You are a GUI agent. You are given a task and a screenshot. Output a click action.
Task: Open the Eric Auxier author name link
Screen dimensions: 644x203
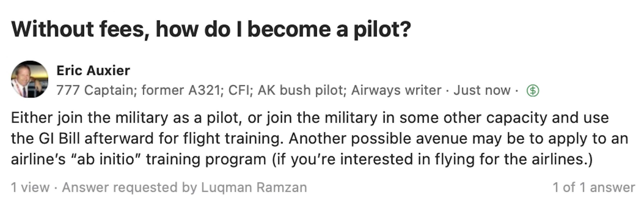[93, 70]
